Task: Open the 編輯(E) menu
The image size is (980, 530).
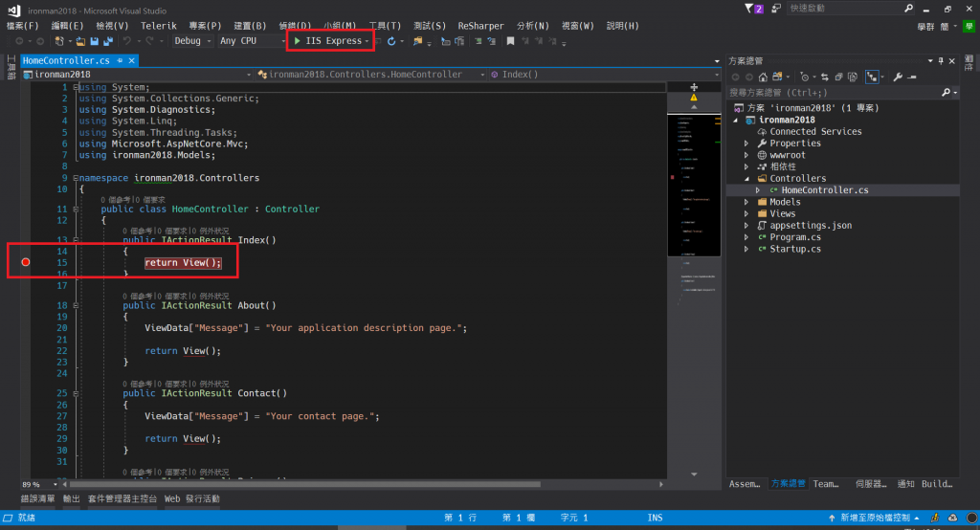Action: pyautogui.click(x=67, y=26)
